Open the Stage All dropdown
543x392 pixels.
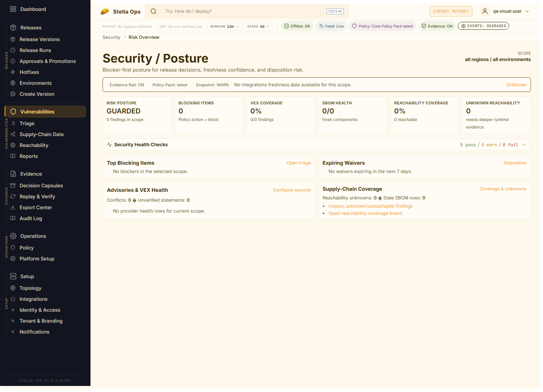[x=258, y=26]
